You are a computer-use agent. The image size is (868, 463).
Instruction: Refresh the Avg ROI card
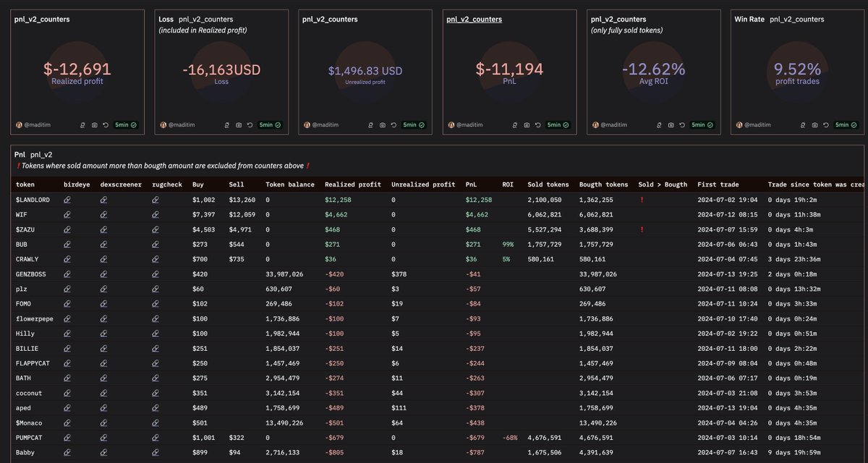681,125
